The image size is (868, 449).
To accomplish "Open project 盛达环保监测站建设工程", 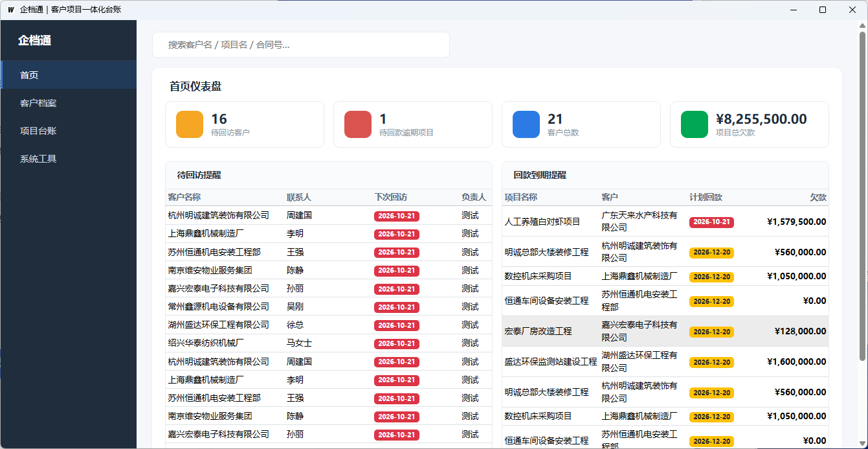I will (x=551, y=362).
